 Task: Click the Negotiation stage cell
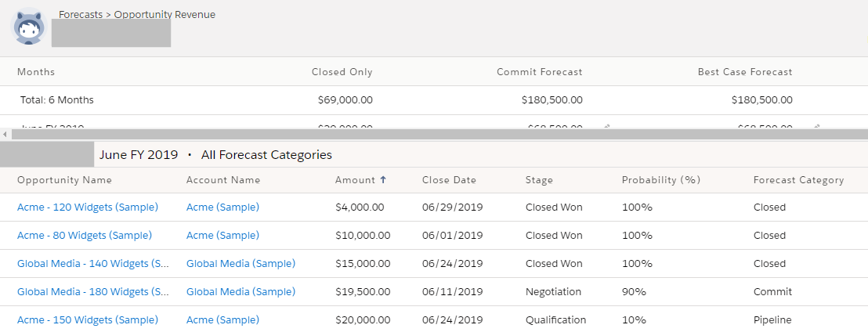553,291
